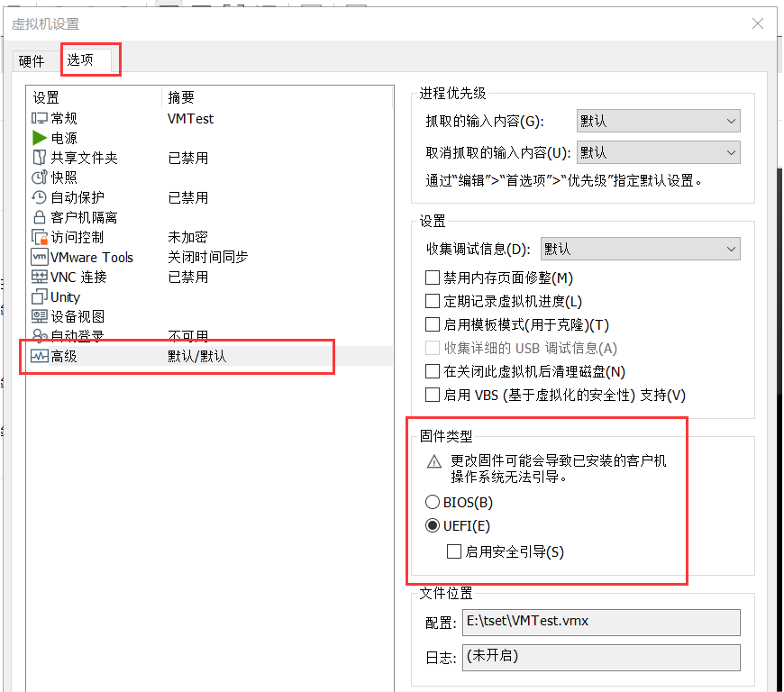Open 收集调试信息 dropdown
Viewport: 784px width, 692px height.
pyautogui.click(x=640, y=249)
